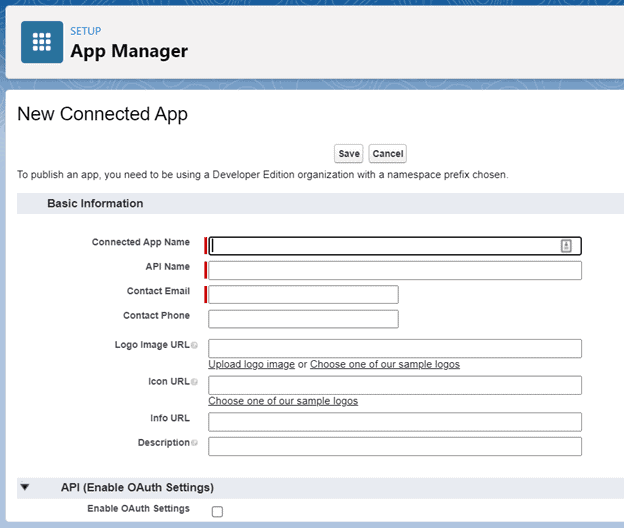Open the Upload logo image link
624x528 pixels.
tap(252, 364)
